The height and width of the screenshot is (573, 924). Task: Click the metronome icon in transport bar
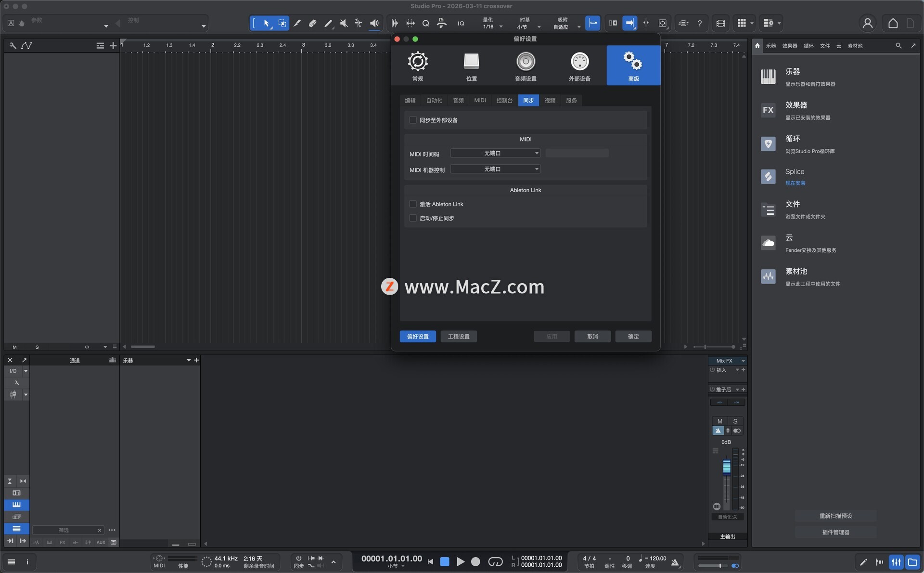[x=675, y=562]
